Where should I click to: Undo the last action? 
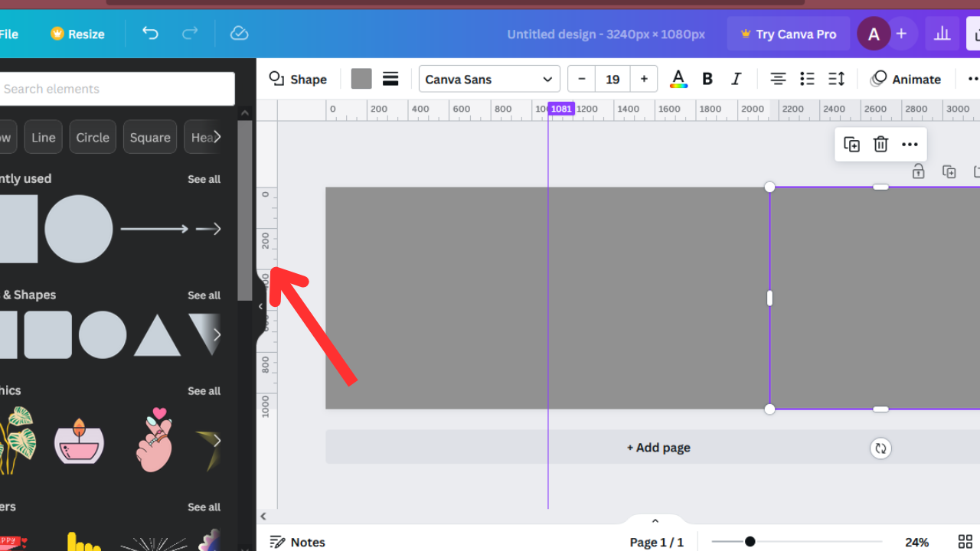pyautogui.click(x=151, y=34)
